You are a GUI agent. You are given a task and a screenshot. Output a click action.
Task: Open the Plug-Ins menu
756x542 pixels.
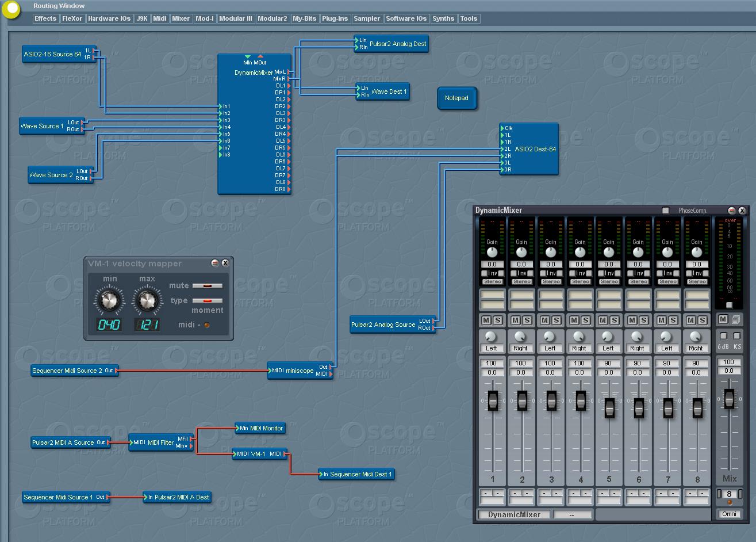(x=335, y=18)
